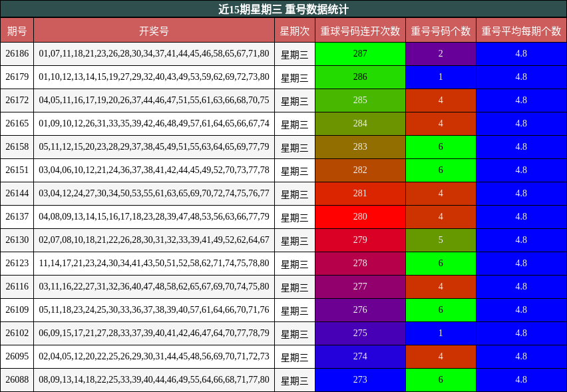567x392 pixels.
Task: Click the draw numbers for issue 26179
Action: [x=154, y=77]
